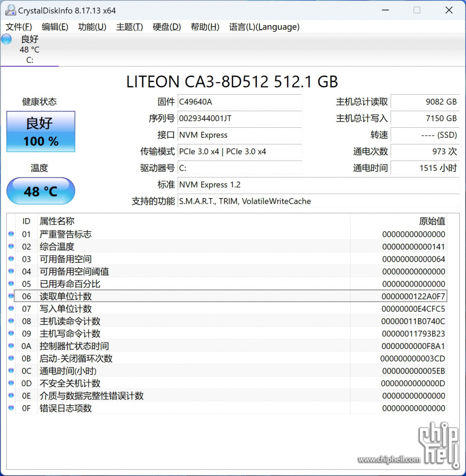Click status dot for 不安全关机计数 row
This screenshot has height=476, width=466.
[x=11, y=383]
